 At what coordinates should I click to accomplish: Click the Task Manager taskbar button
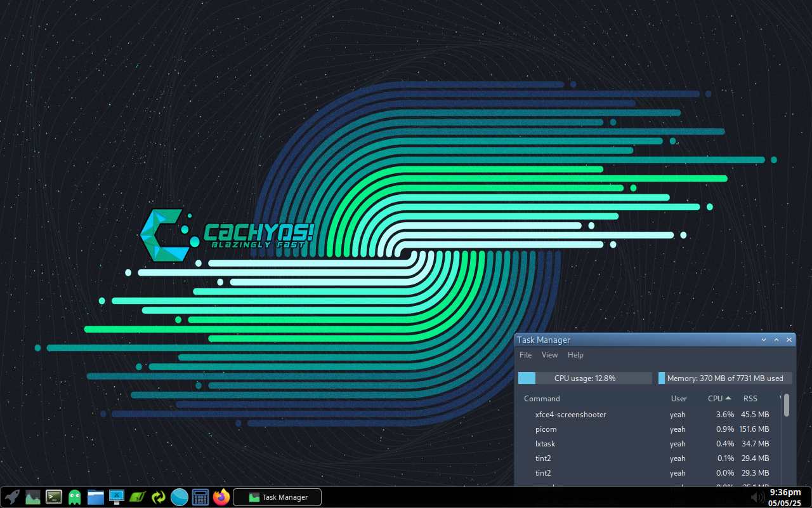pos(277,497)
